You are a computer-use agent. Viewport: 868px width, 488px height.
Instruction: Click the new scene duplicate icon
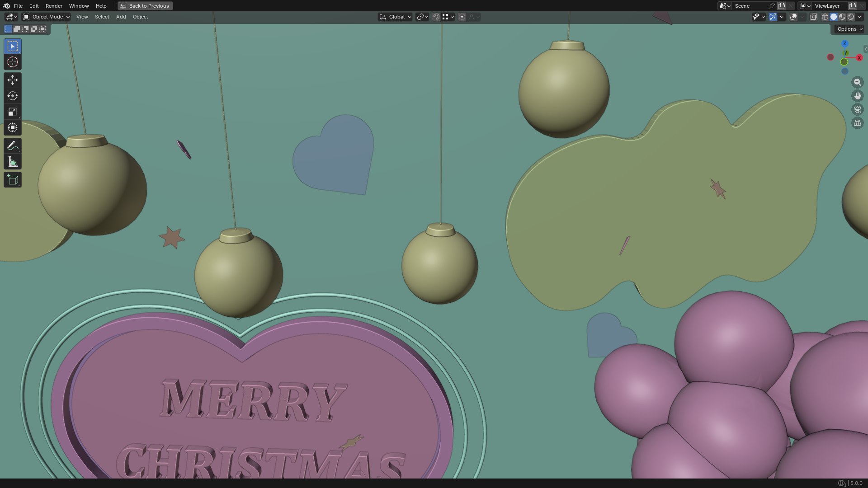coord(782,6)
